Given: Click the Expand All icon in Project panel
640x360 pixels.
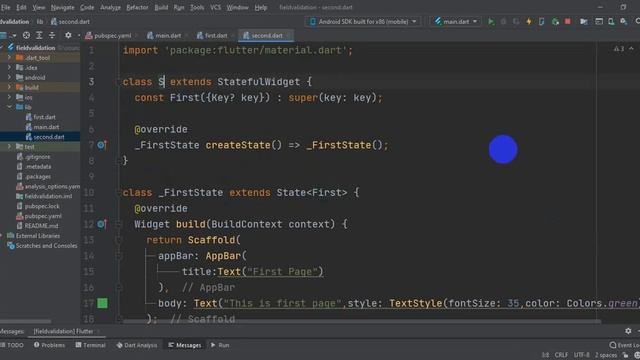Looking at the screenshot, I should [x=39, y=36].
